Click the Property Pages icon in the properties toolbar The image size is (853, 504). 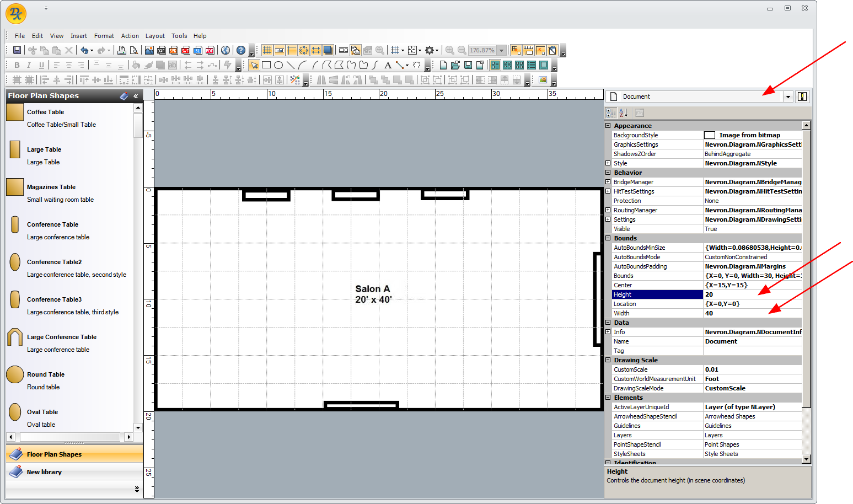pos(640,113)
